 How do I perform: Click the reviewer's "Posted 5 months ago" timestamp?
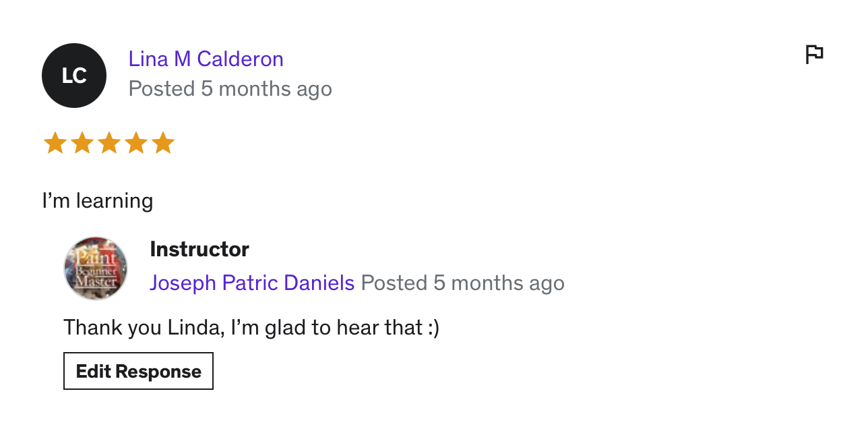click(230, 89)
